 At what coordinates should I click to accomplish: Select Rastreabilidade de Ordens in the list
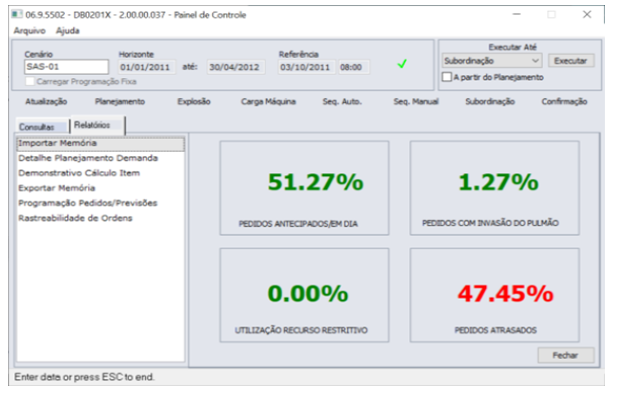(x=100, y=218)
